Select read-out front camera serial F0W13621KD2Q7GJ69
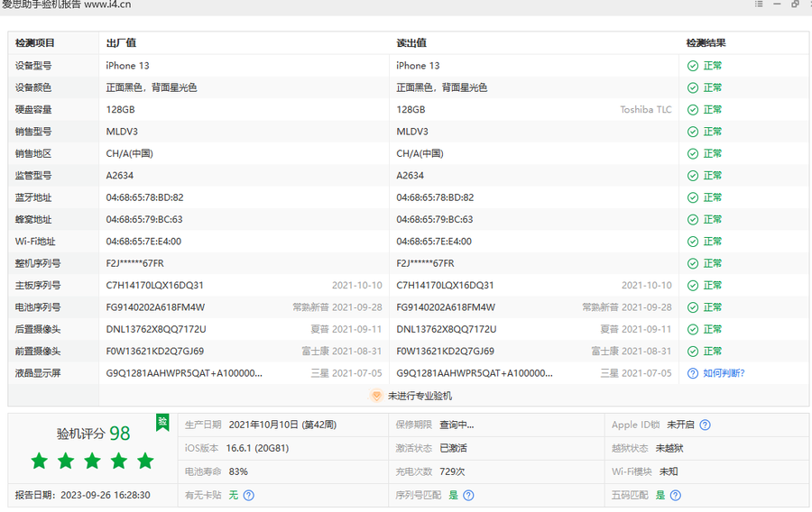The image size is (812, 512). tap(445, 352)
